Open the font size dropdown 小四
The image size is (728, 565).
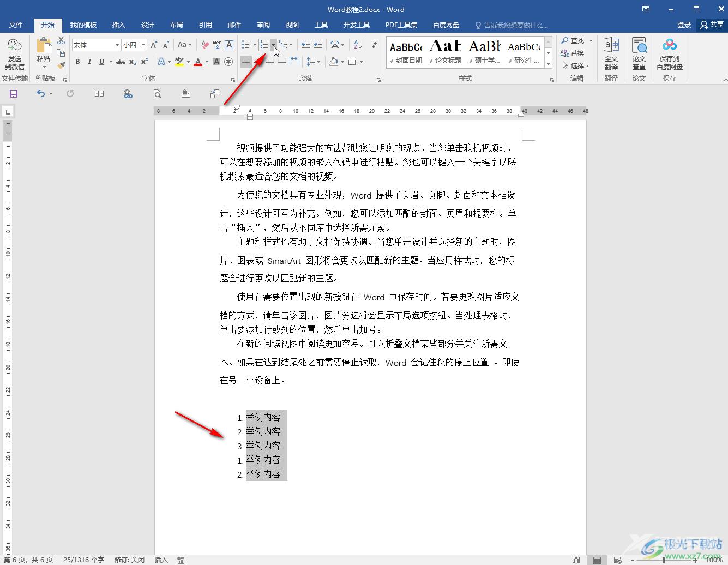pyautogui.click(x=143, y=45)
